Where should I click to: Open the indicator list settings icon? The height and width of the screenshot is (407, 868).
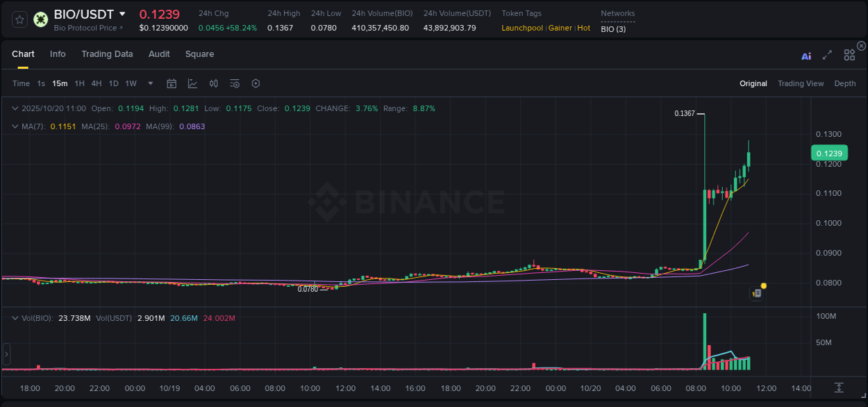coord(234,83)
